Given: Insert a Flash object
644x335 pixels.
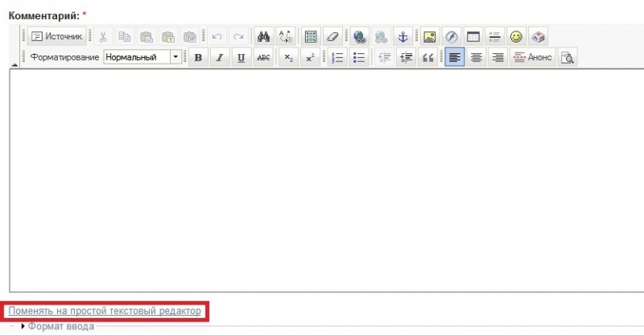Looking at the screenshot, I should tap(452, 36).
